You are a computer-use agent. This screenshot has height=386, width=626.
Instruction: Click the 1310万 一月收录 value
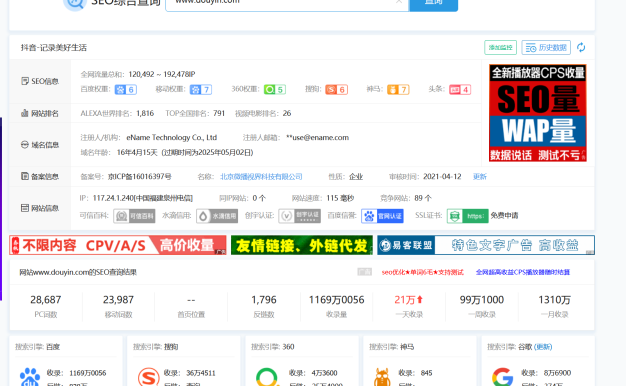click(554, 300)
